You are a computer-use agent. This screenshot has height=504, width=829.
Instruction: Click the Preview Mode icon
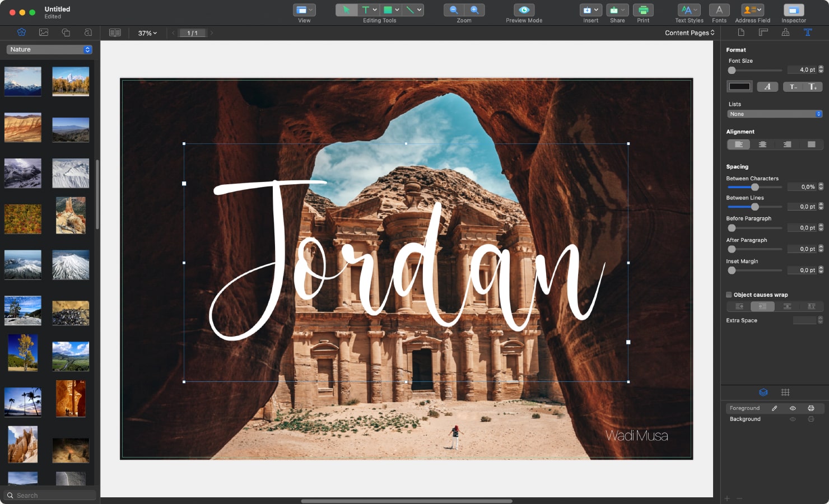point(523,10)
